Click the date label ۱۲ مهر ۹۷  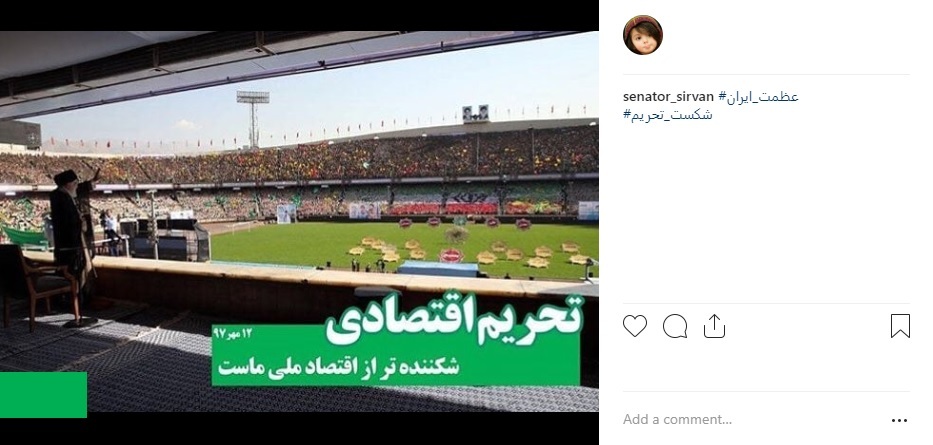tap(232, 333)
